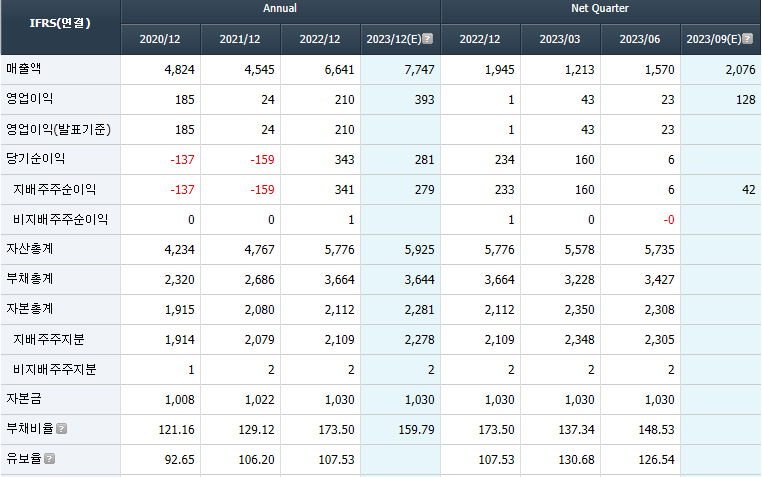Viewport: 762px width, 477px height.
Task: Click the 393 operating profit estimate
Action: pyautogui.click(x=424, y=100)
